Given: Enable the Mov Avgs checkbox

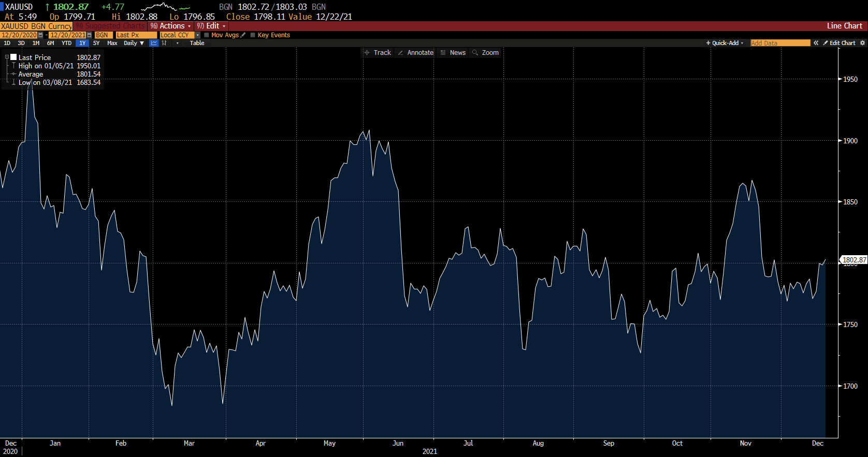Looking at the screenshot, I should pyautogui.click(x=207, y=35).
